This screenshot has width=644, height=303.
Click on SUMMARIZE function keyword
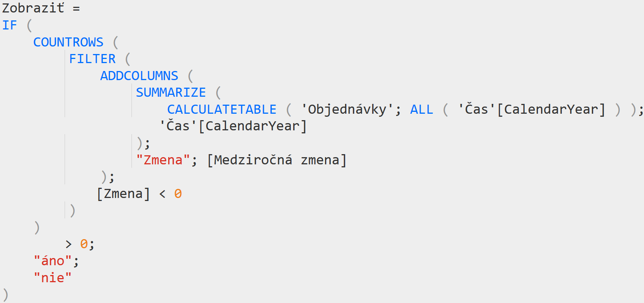[171, 92]
